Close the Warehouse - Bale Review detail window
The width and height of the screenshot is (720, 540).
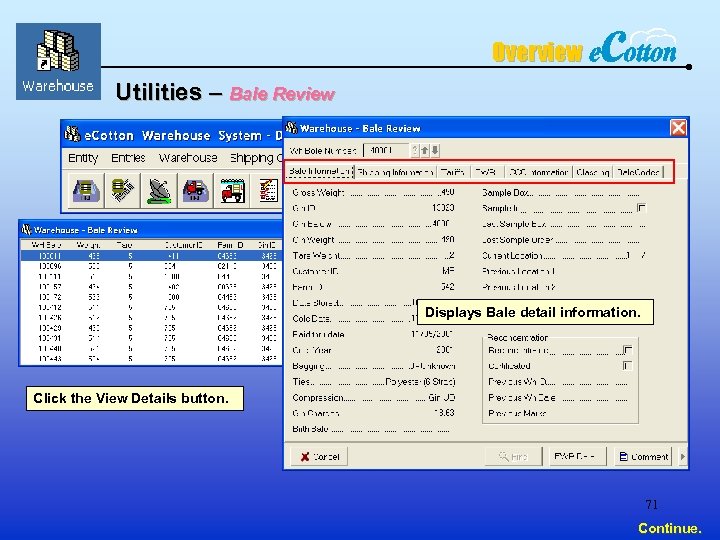(678, 128)
